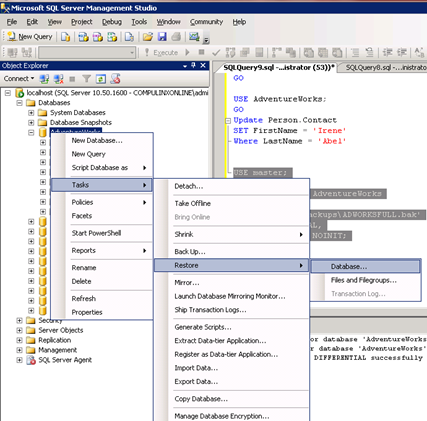This screenshot has height=421, width=427.
Task: Expand the Server Objects folder
Action: pyautogui.click(x=19, y=330)
